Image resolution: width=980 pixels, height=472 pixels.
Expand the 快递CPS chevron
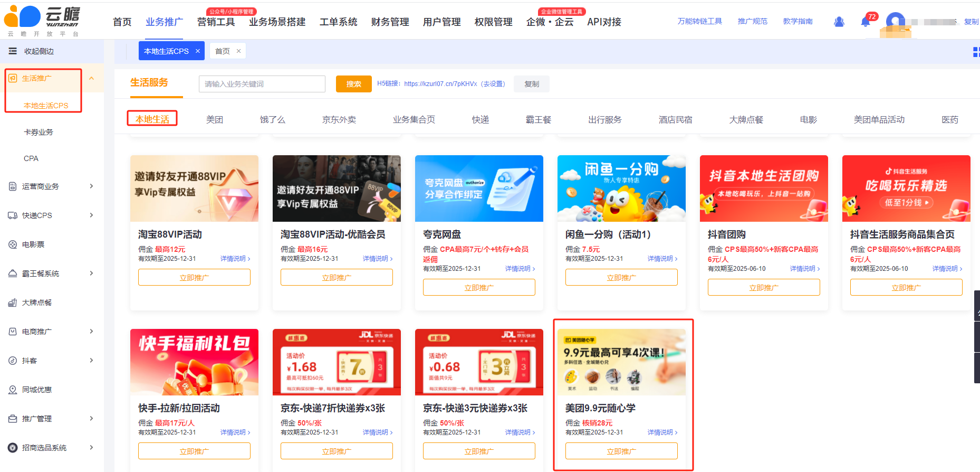(x=92, y=215)
